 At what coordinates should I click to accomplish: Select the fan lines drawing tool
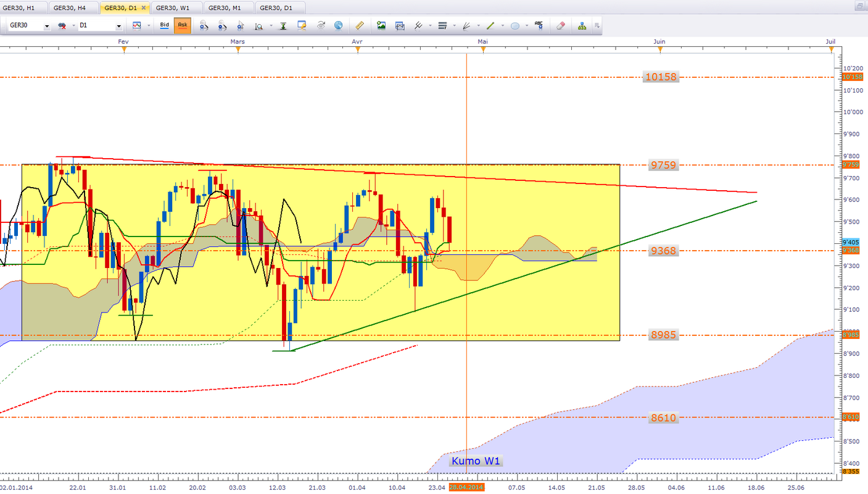(466, 26)
